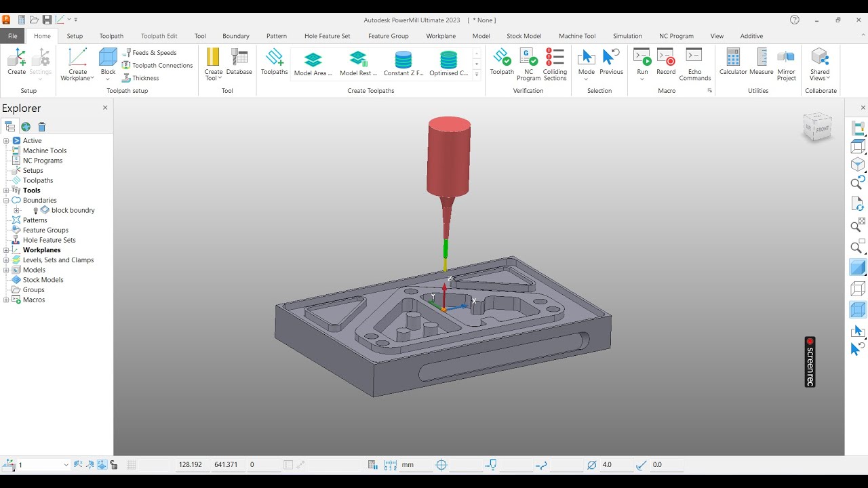Verify the NC Program
This screenshot has width=868, height=488.
tap(528, 64)
